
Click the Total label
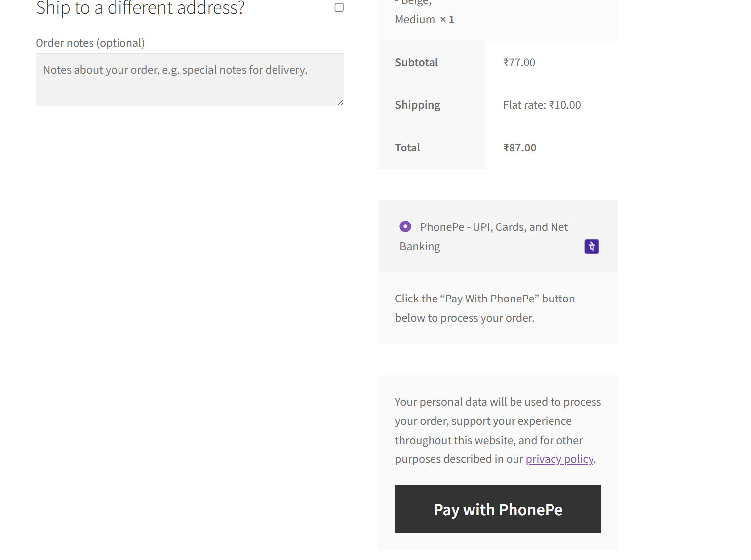(407, 148)
